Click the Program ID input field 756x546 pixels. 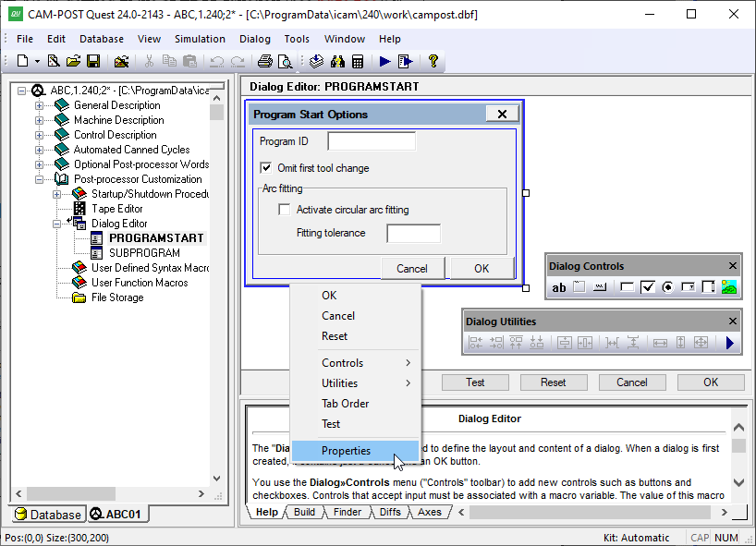pos(372,141)
